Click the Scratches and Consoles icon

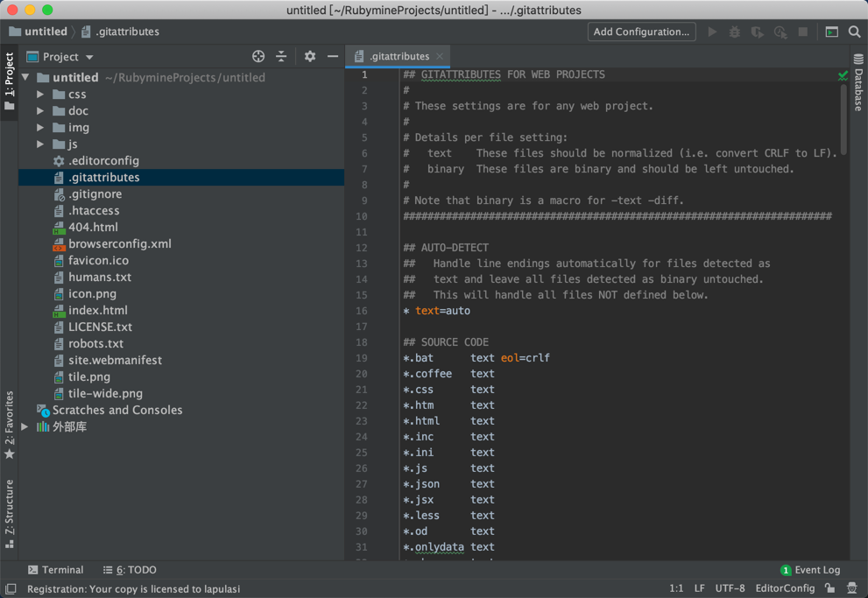[x=43, y=411]
